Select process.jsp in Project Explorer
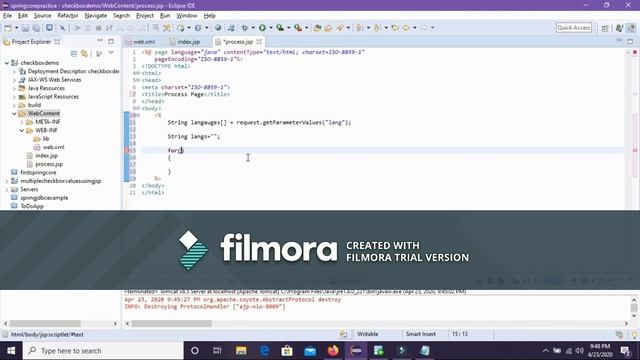The height and width of the screenshot is (360, 640). tap(49, 164)
